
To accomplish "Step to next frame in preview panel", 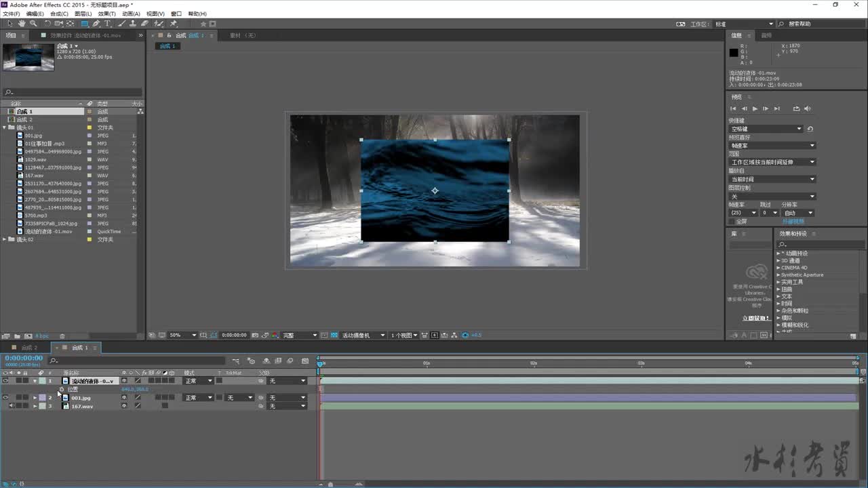I will point(766,108).
